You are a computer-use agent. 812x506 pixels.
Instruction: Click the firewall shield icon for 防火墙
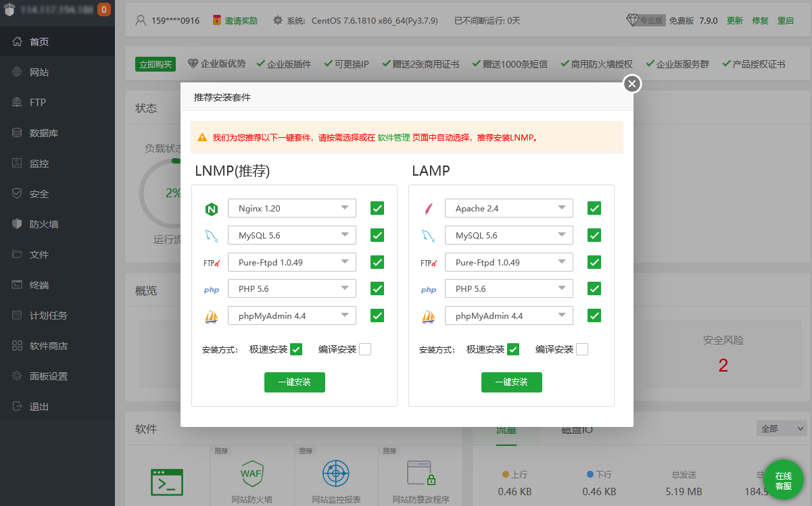(18, 224)
